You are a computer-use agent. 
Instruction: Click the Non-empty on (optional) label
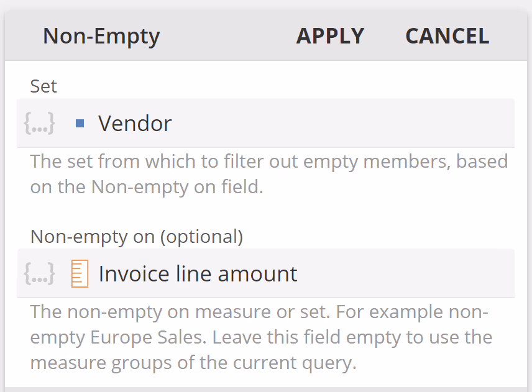coord(136,237)
